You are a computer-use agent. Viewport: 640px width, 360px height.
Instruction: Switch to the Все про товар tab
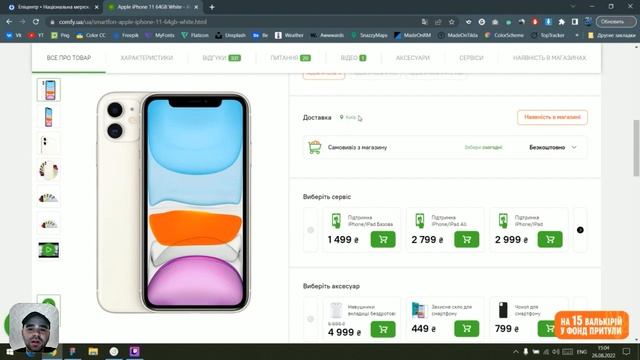69,58
